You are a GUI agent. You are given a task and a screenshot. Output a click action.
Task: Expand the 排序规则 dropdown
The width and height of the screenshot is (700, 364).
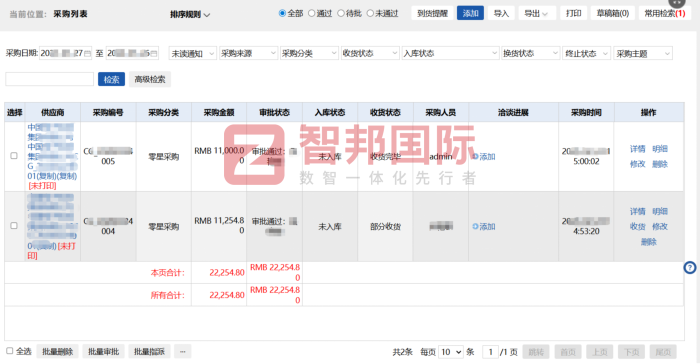click(x=190, y=15)
